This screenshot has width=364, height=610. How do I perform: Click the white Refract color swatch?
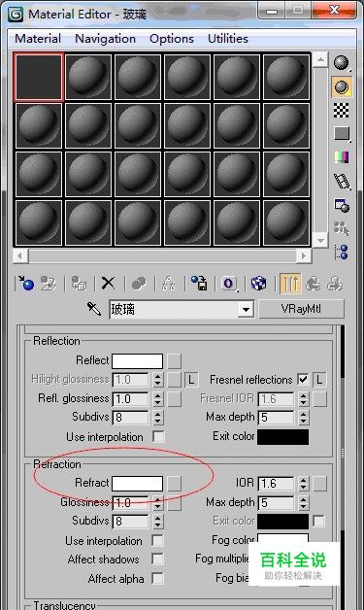(137, 484)
